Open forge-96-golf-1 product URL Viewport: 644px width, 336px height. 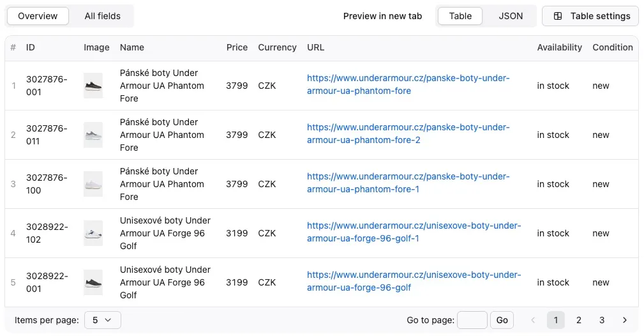(x=414, y=232)
